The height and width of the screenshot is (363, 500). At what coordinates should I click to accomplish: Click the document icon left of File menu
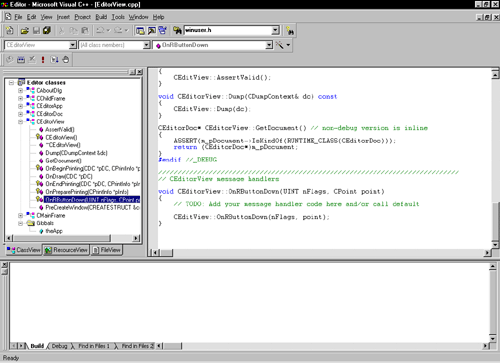click(x=8, y=16)
